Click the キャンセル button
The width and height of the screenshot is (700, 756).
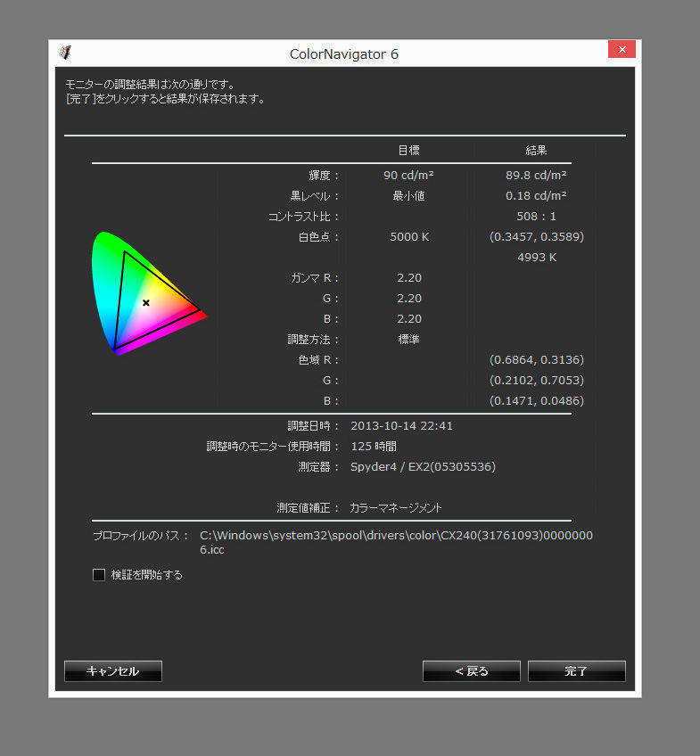point(113,671)
